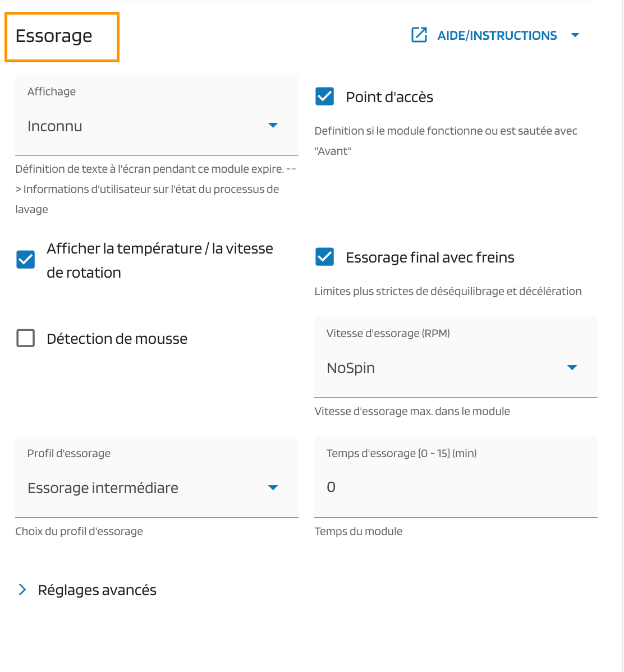Enable the Détection de mousse checkbox
This screenshot has width=624, height=672.
click(26, 338)
